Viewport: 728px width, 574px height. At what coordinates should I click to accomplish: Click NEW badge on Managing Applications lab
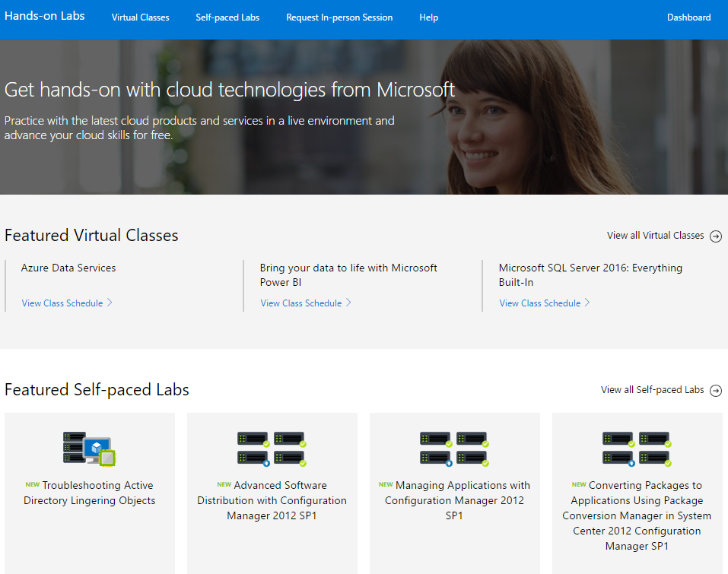(x=386, y=484)
